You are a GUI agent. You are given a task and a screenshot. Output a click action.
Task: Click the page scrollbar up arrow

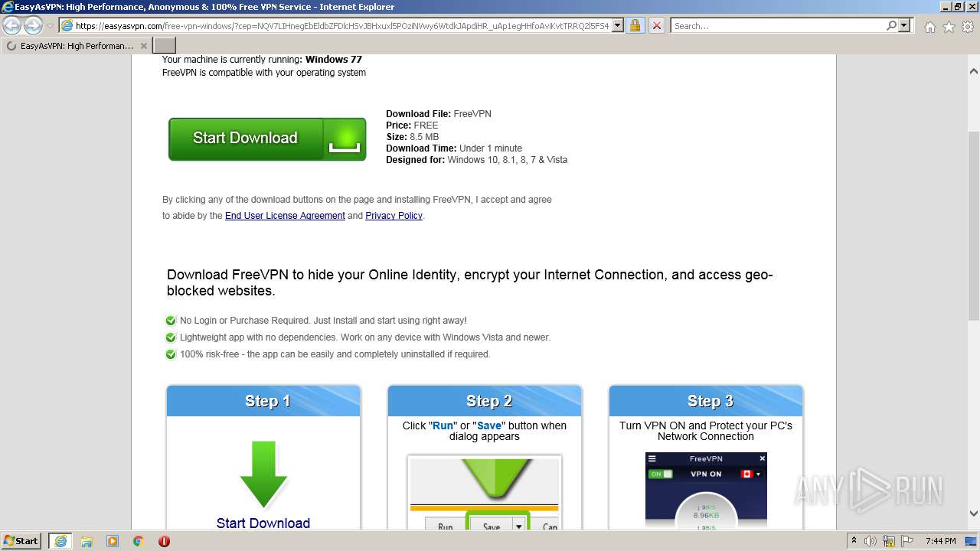[974, 71]
